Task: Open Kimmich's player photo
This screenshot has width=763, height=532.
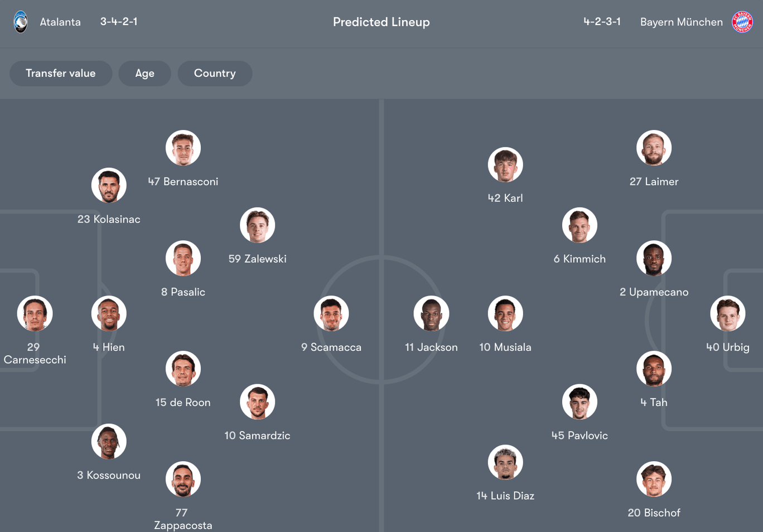Action: [580, 225]
